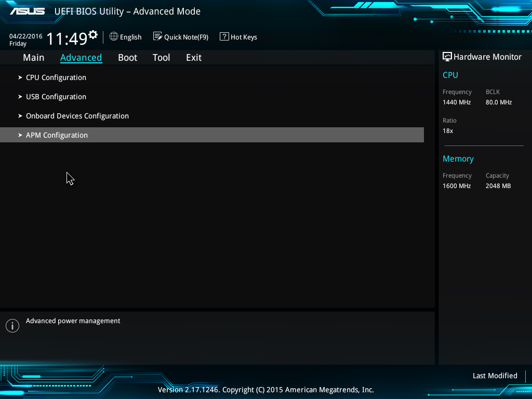Click the Version 2.17.1246 copyright text

tap(265, 390)
